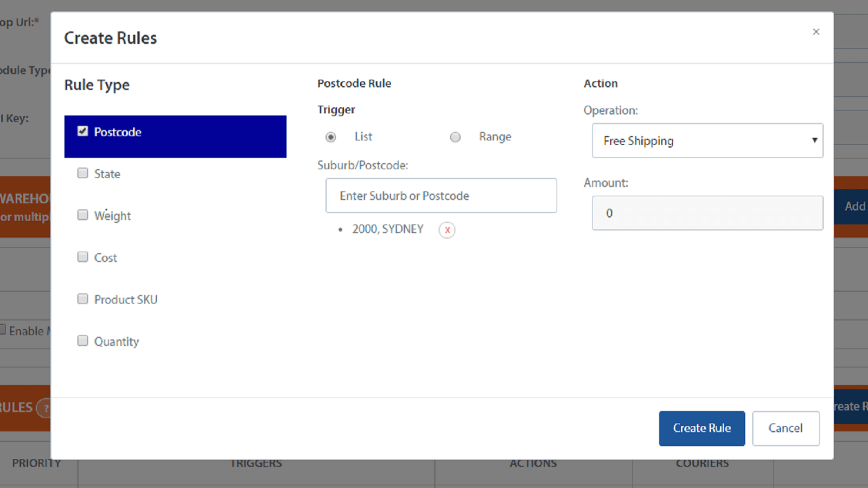This screenshot has height=488, width=868.
Task: Open the Operation dropdown
Action: tap(707, 140)
